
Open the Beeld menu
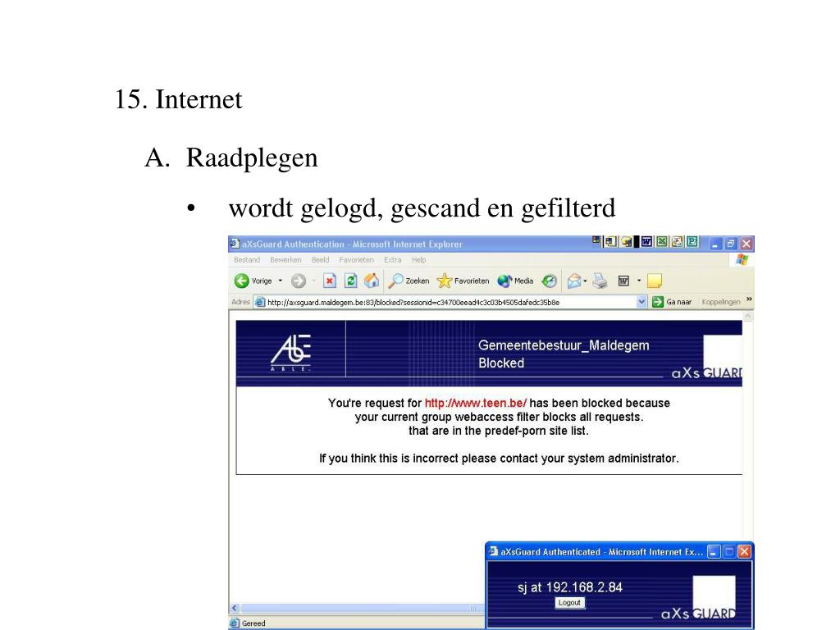pyautogui.click(x=321, y=260)
